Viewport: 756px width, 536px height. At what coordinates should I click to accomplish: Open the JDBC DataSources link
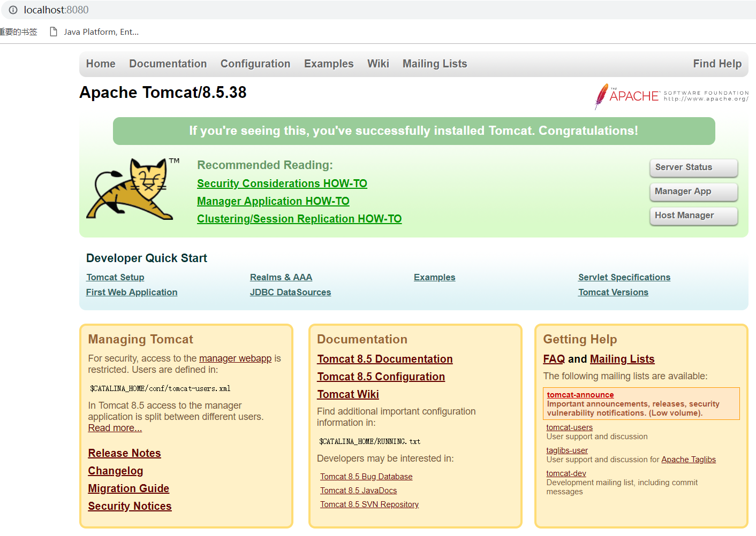coord(290,292)
